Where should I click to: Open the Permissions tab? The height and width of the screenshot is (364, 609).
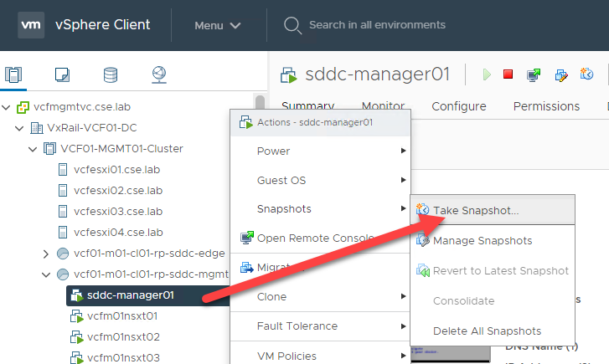point(546,106)
